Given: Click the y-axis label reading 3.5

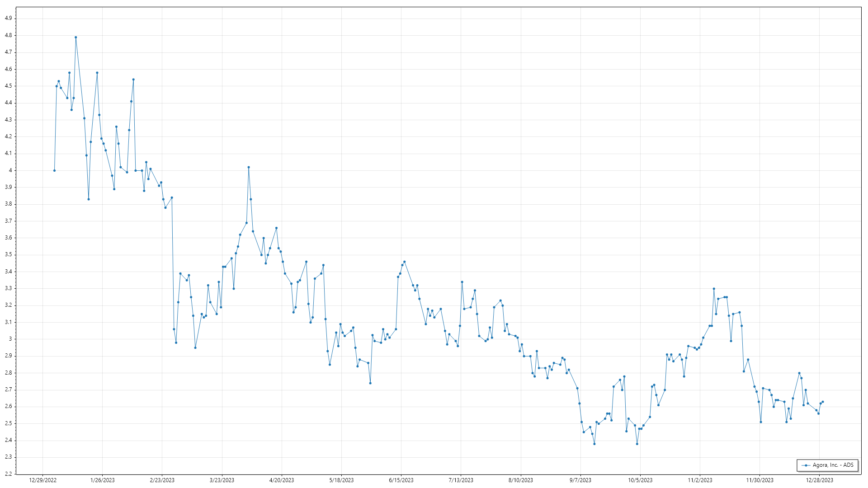Looking at the screenshot, I should point(8,255).
